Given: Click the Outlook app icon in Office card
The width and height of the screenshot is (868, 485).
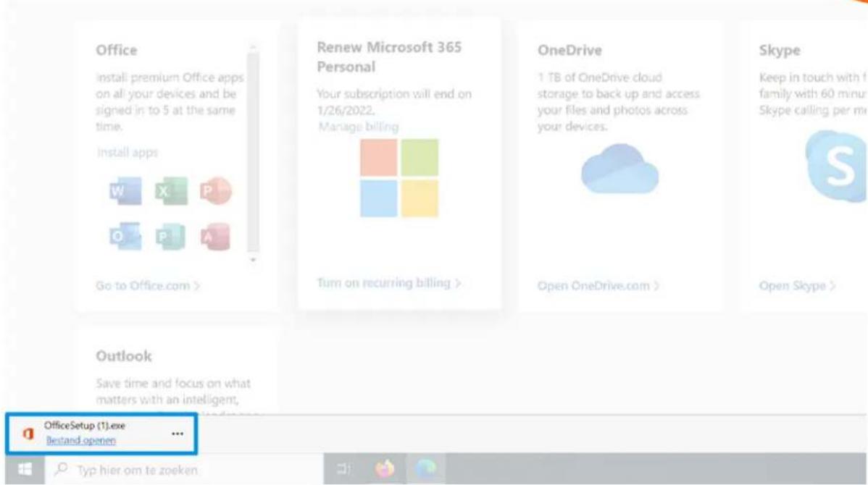Looking at the screenshot, I should [125, 237].
